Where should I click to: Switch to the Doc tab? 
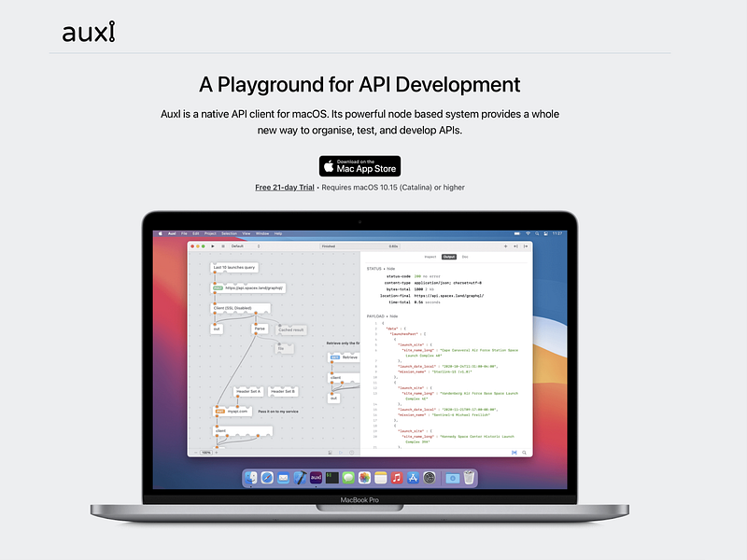(x=465, y=256)
